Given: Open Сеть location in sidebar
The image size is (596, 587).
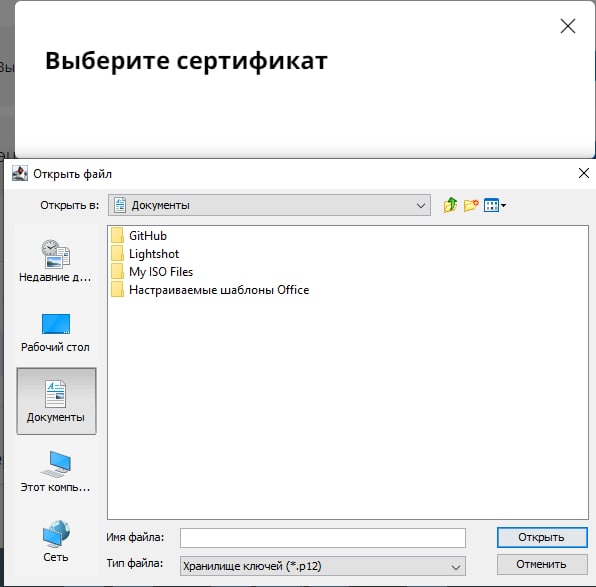Looking at the screenshot, I should 55,541.
